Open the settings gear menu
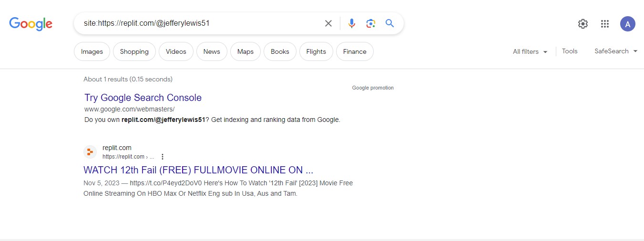Viewport: 644px width, 241px height. point(583,24)
